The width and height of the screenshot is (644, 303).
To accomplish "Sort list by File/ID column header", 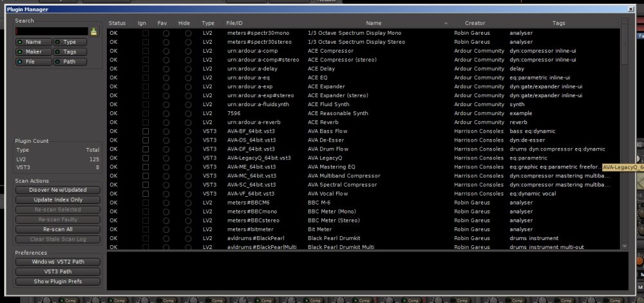I will (234, 23).
